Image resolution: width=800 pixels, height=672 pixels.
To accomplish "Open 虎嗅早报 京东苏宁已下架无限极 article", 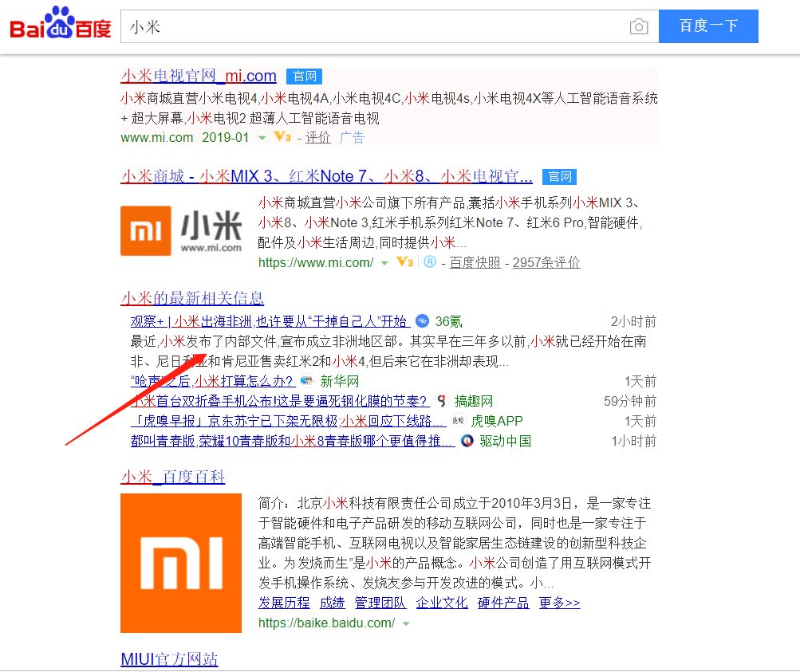I will pyautogui.click(x=288, y=421).
